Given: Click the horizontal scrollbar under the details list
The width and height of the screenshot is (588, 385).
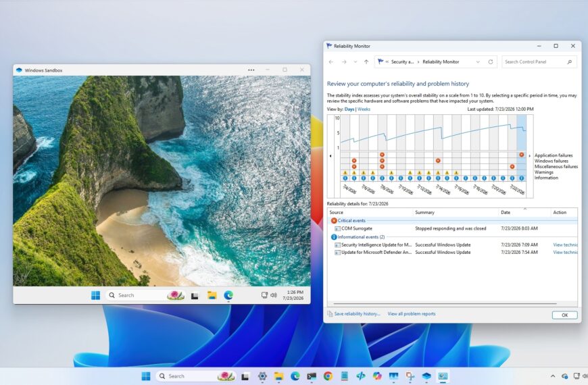Looking at the screenshot, I should tap(445, 304).
